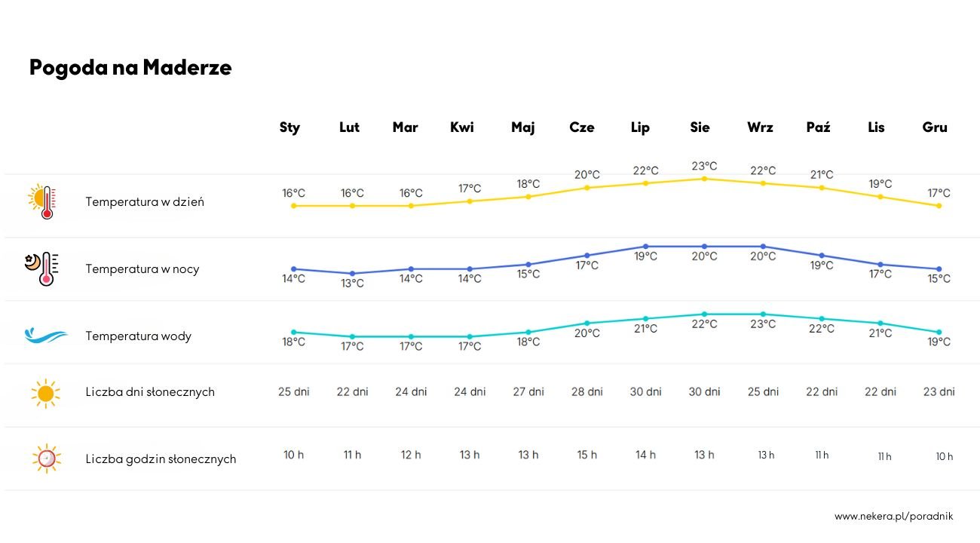Viewport: 980px width, 543px height.
Task: Click the 30 dni value under Lip
Action: (x=646, y=391)
